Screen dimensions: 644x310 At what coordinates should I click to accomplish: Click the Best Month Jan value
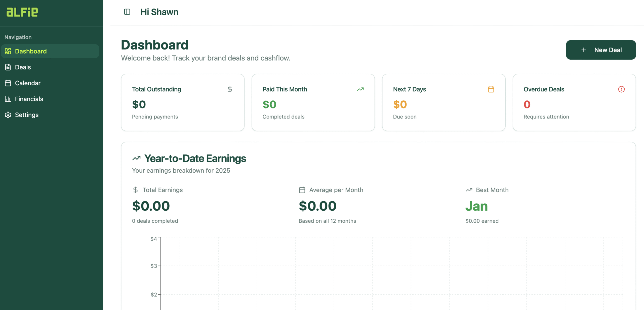click(x=476, y=206)
